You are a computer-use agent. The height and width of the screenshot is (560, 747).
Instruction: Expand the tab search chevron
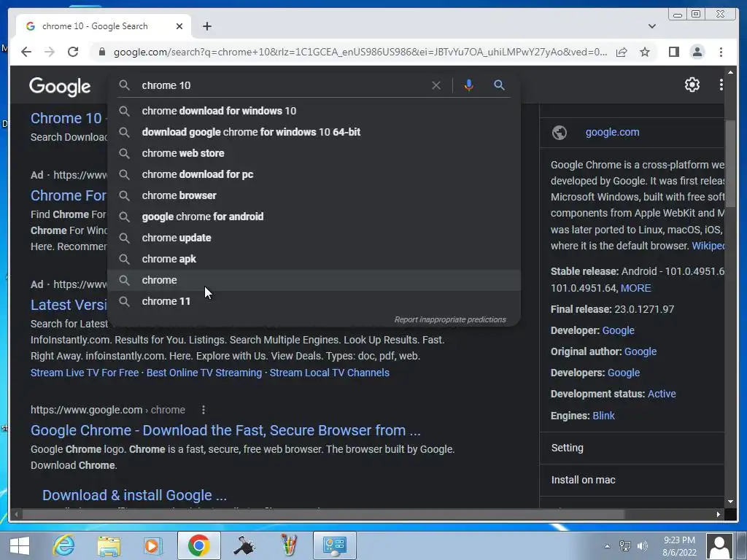(652, 26)
